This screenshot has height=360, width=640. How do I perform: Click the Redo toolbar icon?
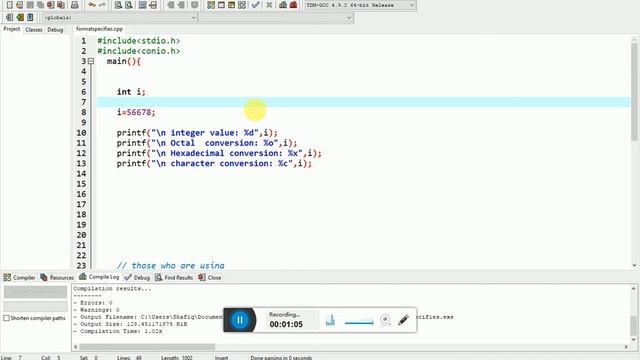[x=102, y=5]
